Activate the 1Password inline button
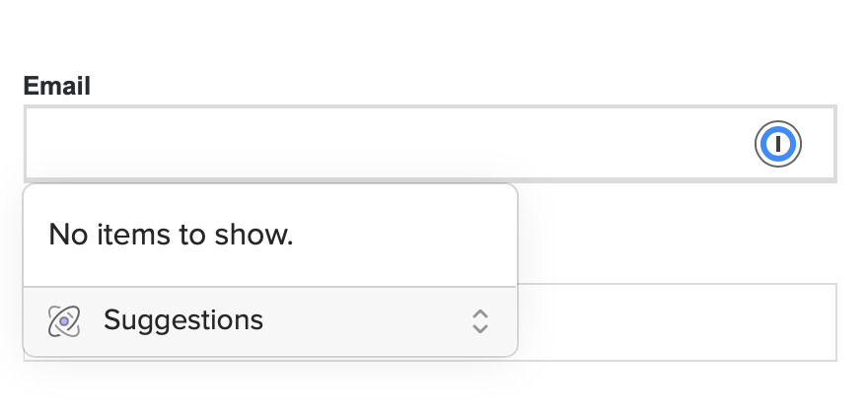868x414 pixels. click(778, 145)
